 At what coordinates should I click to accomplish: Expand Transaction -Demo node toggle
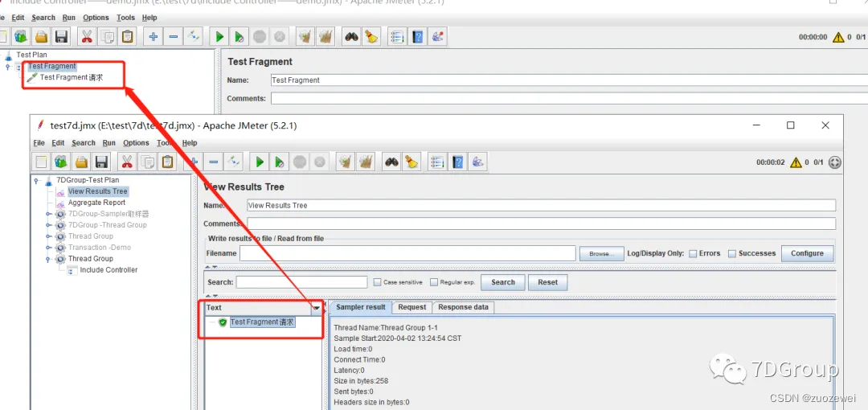point(49,248)
